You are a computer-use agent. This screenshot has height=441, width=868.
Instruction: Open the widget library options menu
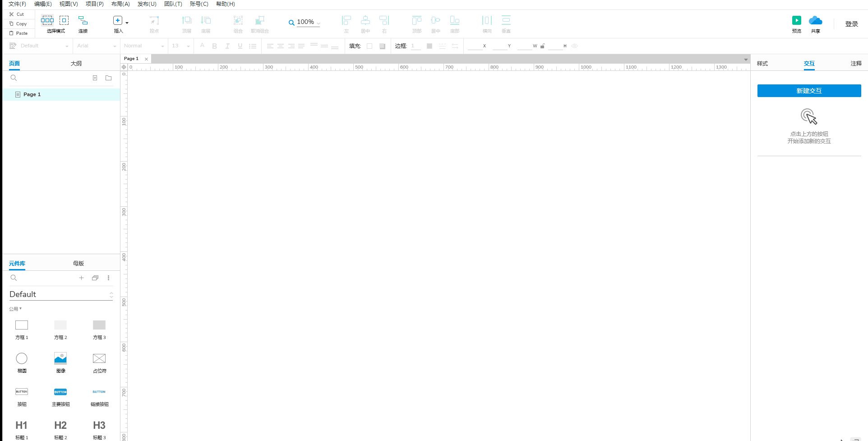coord(108,278)
